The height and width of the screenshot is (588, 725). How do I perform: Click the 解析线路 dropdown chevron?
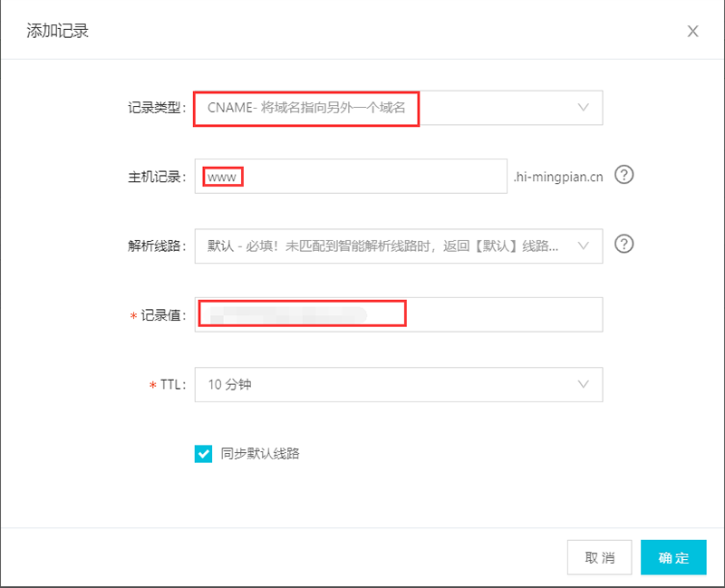[584, 246]
